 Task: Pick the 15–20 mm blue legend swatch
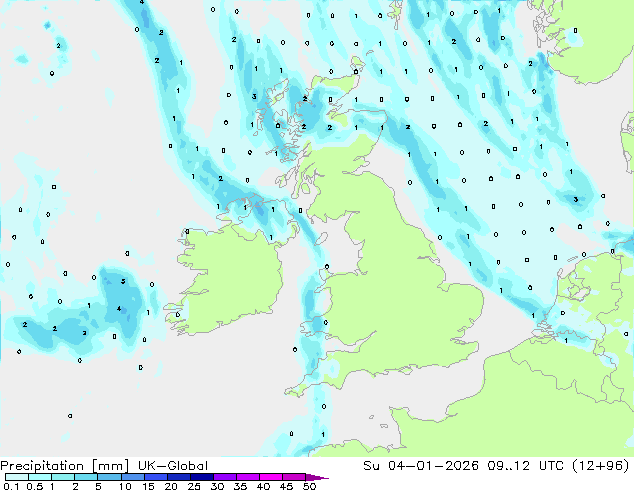(x=155, y=477)
